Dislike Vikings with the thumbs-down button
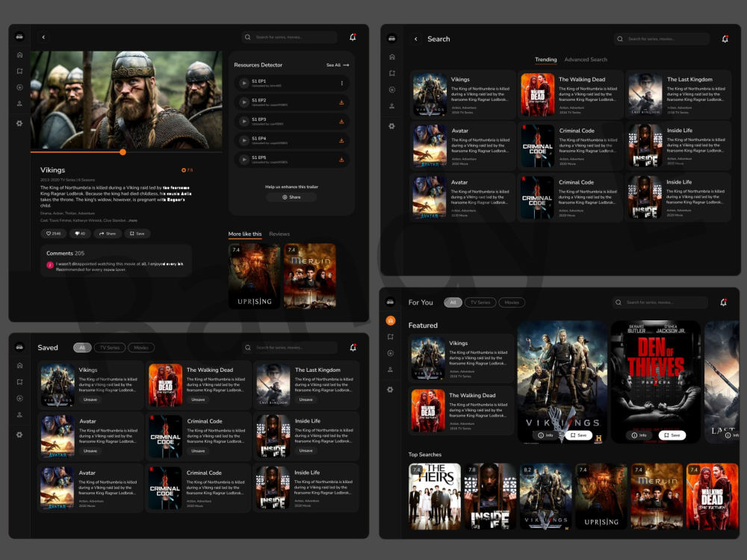Viewport: 747px width, 560px height. tap(80, 233)
